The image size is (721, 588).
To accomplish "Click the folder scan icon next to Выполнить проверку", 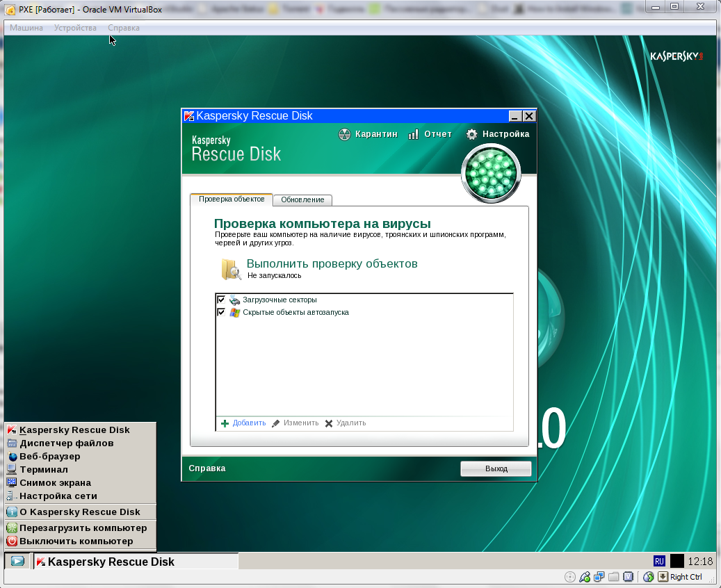I will point(232,270).
